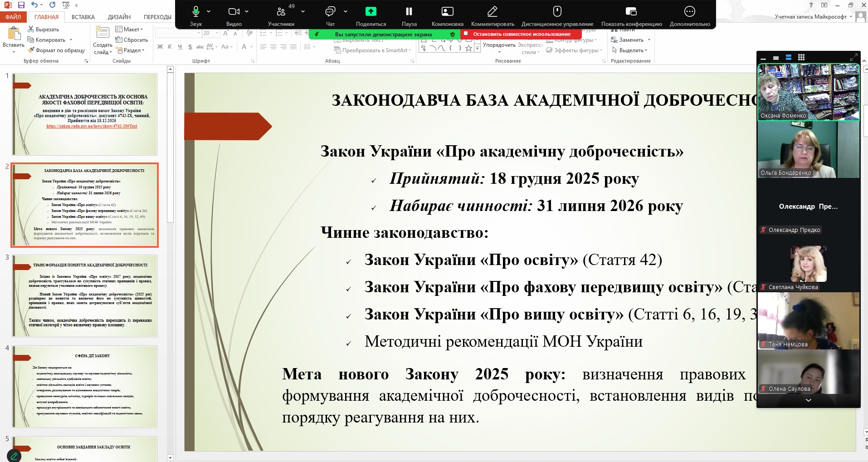This screenshot has height=462, width=868.
Task: Toggle the Видео camera button
Action: pos(234,12)
